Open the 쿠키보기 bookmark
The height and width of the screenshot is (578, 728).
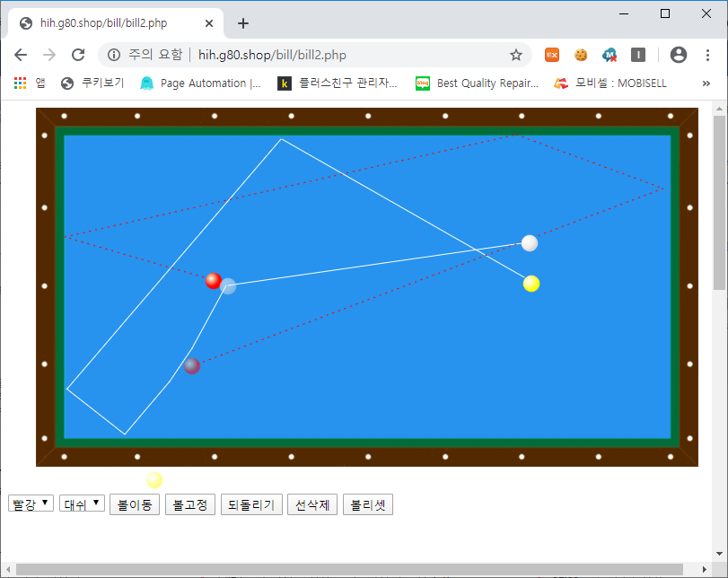click(92, 83)
